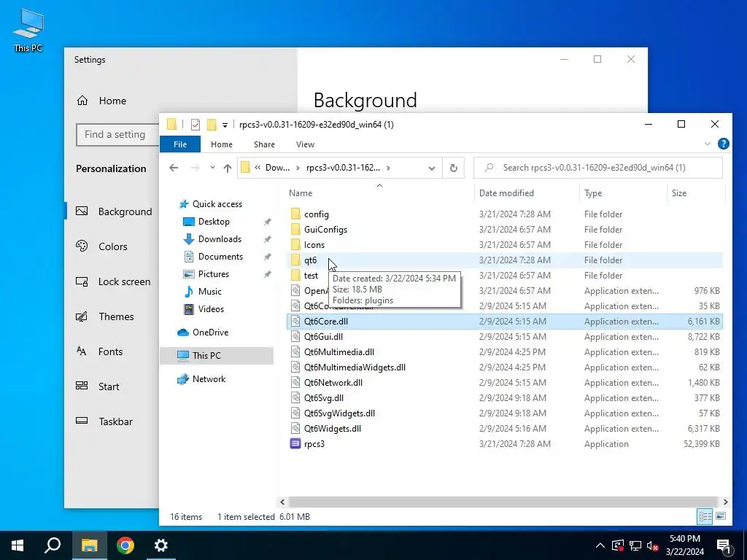Switch to the Share ribbon tab
Viewport: 747px width, 560px height.
coord(264,144)
